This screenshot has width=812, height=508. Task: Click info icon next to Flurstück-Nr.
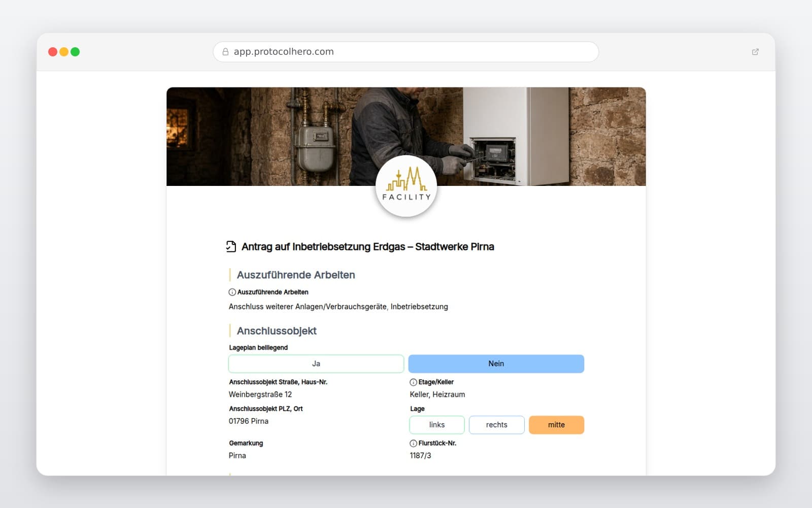tap(413, 443)
